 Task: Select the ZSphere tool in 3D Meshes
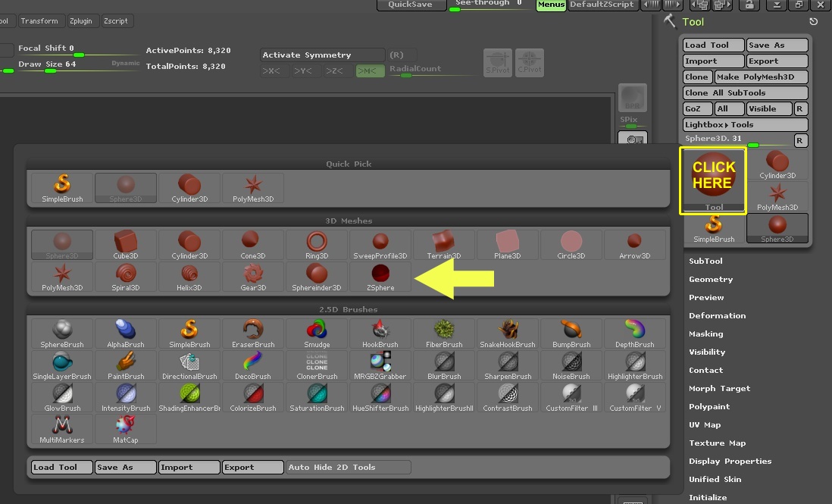coord(380,277)
